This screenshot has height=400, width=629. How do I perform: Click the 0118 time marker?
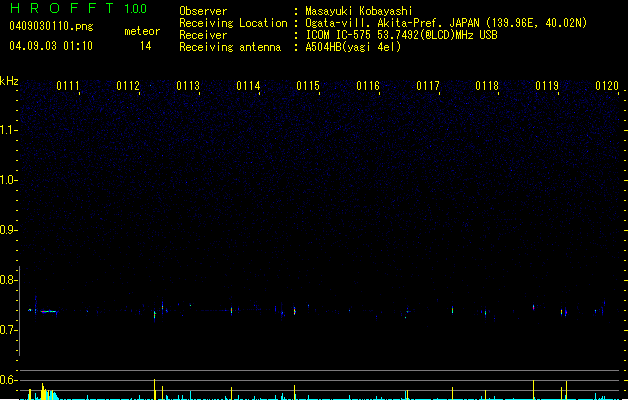coord(487,86)
